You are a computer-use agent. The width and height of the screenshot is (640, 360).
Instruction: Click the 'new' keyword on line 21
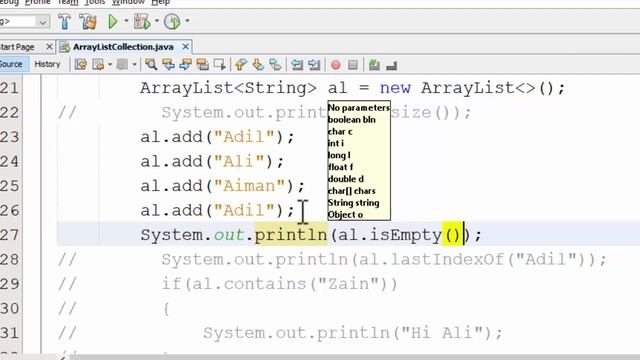point(395,88)
